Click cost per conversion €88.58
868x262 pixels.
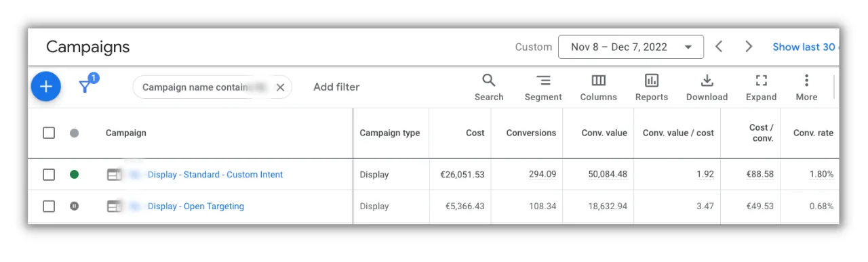coord(760,175)
